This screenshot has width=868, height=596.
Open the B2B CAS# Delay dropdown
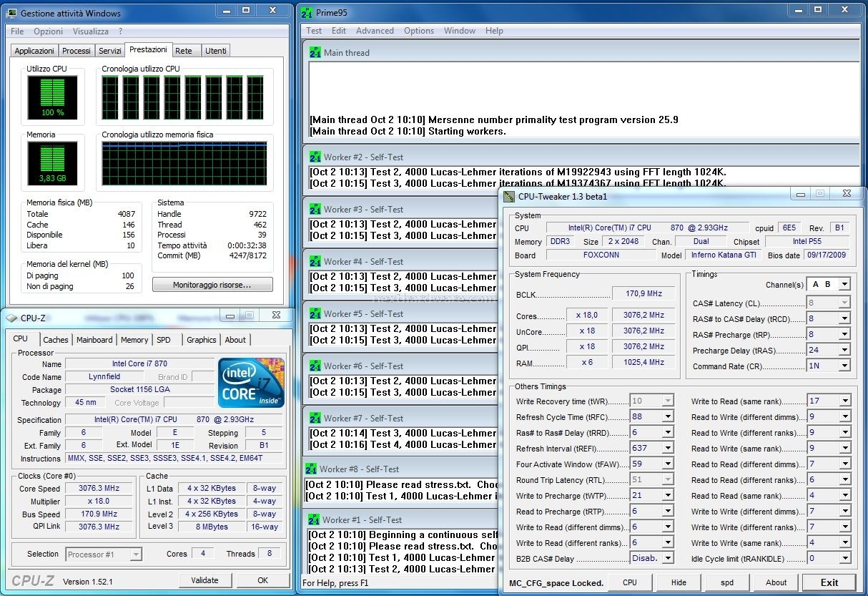pyautogui.click(x=668, y=558)
